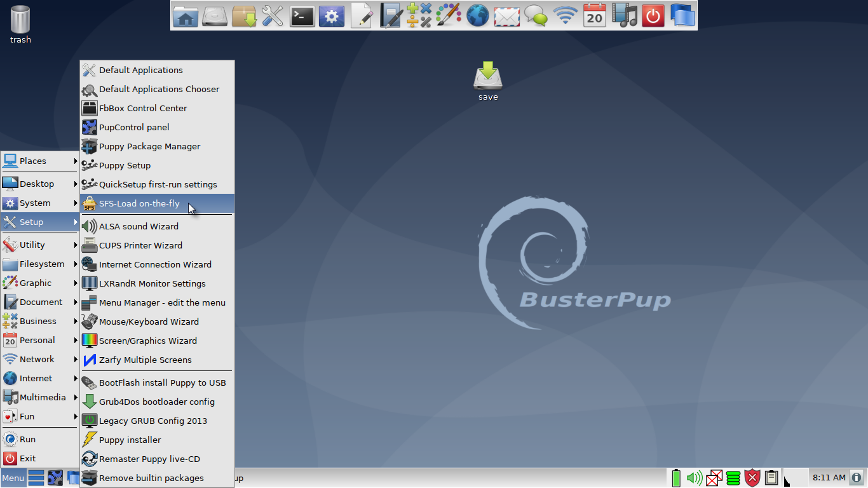Expand the Utility submenu
This screenshot has width=868, height=488.
coord(39,245)
